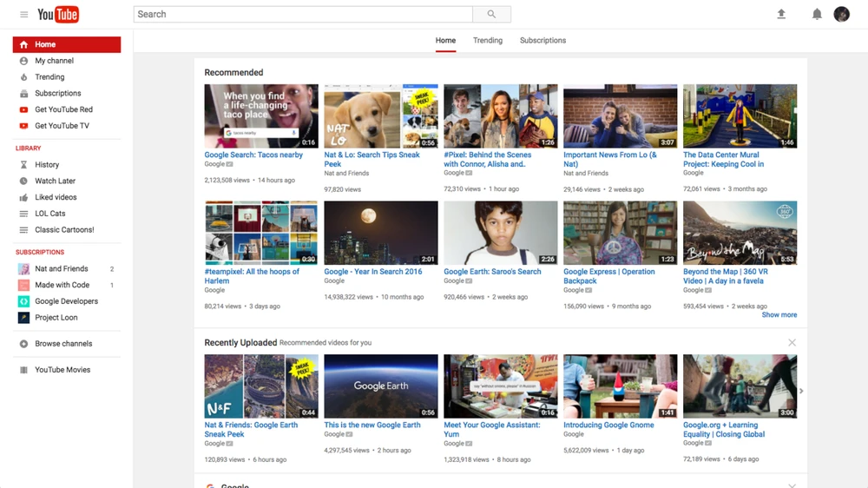This screenshot has width=868, height=488.
Task: Click the magnifying glass search button
Action: click(491, 15)
